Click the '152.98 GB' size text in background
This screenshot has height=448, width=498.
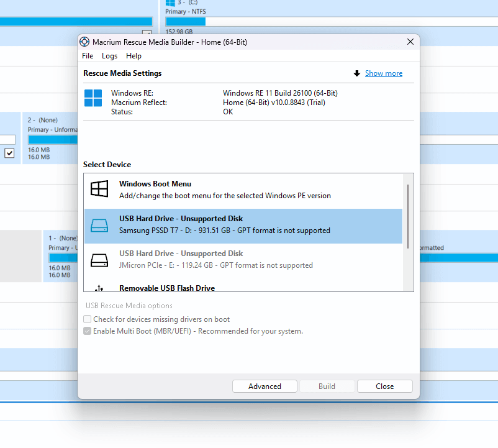(x=179, y=32)
